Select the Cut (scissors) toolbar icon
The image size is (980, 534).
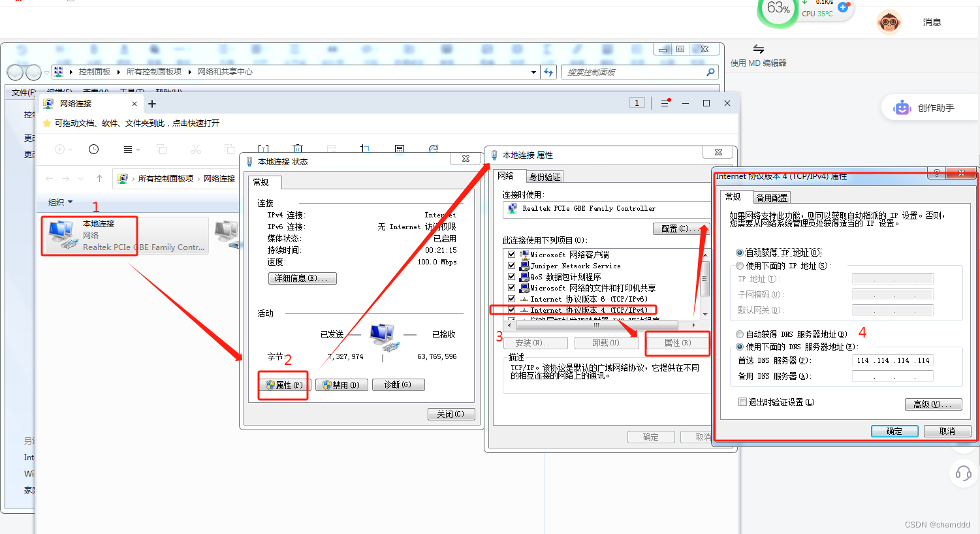(197, 149)
